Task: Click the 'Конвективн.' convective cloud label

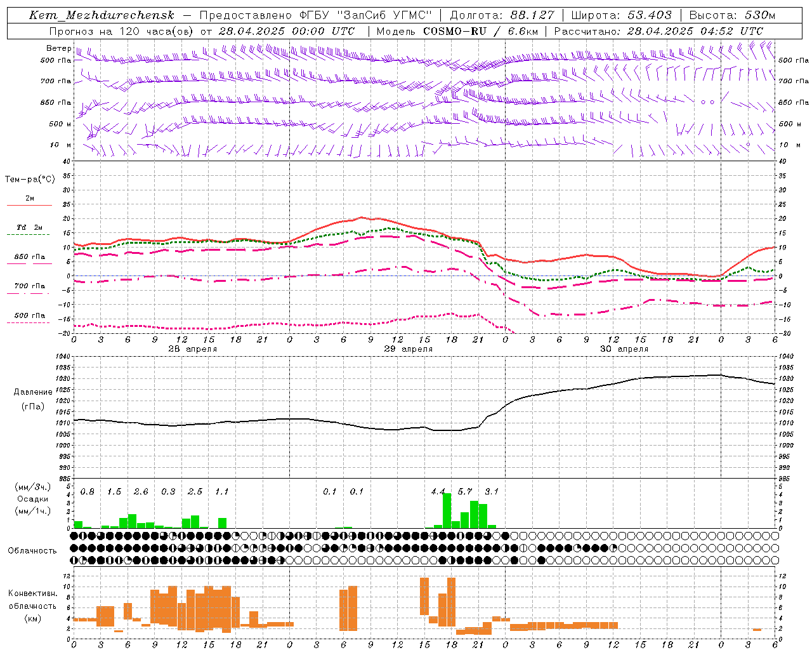Action: 33,594
